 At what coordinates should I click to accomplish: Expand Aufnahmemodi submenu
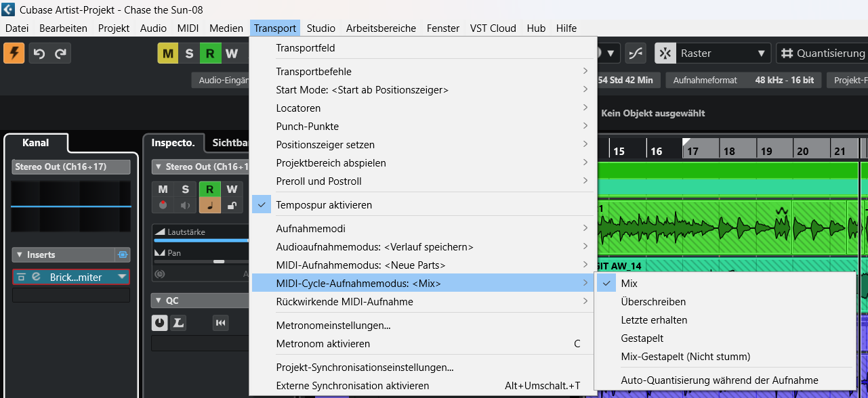pos(423,228)
